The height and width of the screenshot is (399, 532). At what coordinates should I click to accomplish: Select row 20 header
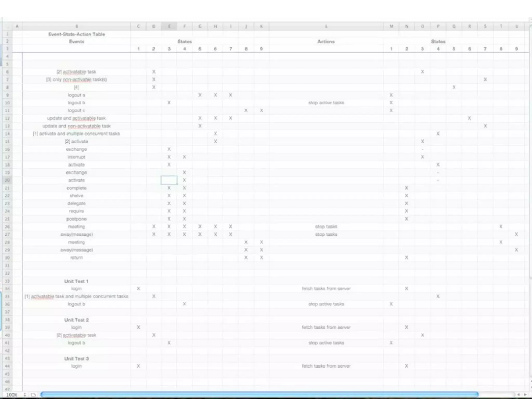[7, 180]
